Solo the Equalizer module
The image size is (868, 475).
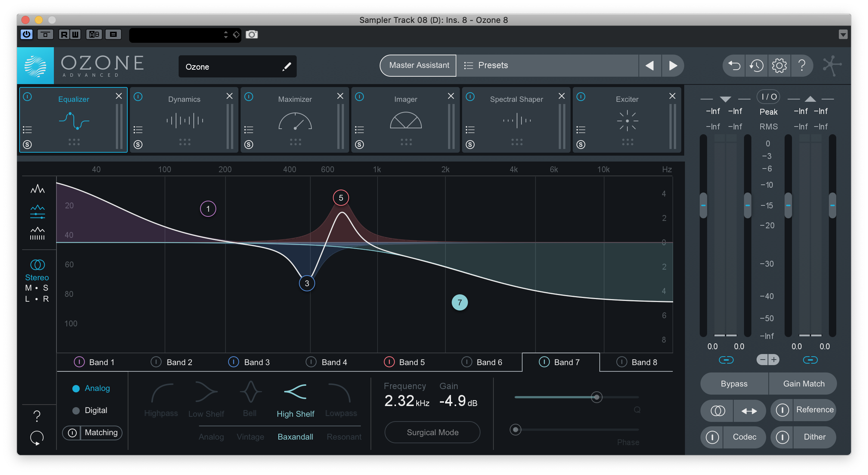coord(27,145)
